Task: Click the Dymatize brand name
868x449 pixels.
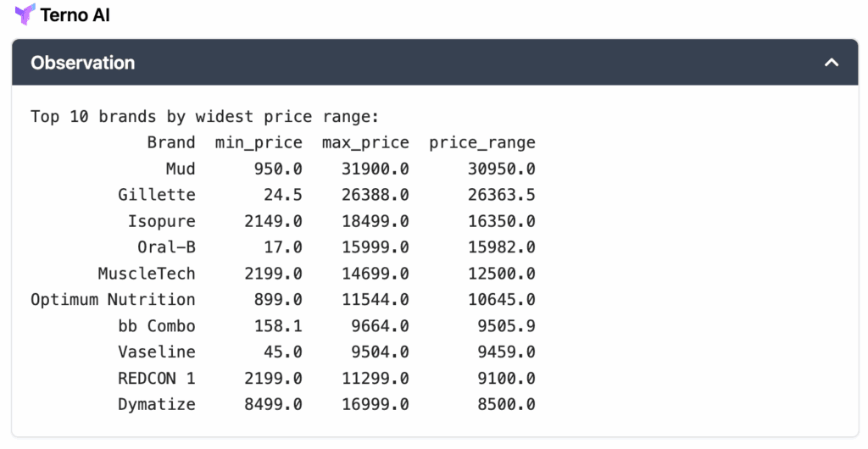Action: (x=157, y=404)
